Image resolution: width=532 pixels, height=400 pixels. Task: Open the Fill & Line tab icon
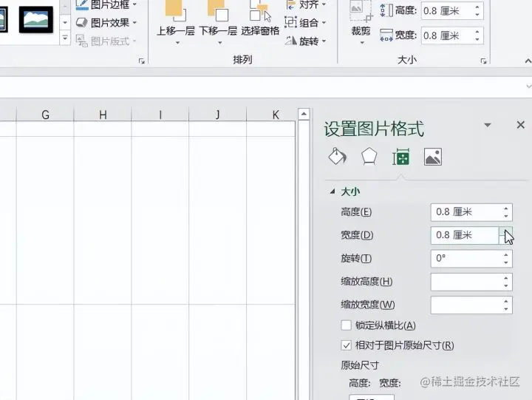click(337, 157)
